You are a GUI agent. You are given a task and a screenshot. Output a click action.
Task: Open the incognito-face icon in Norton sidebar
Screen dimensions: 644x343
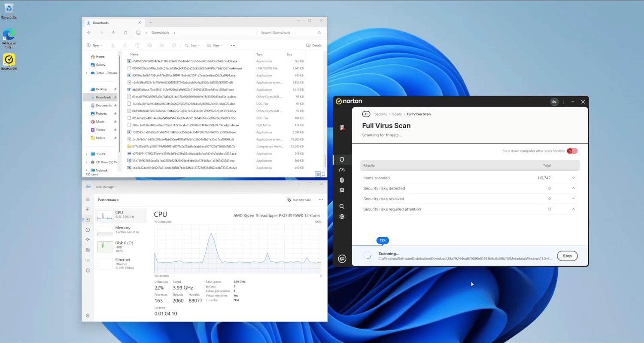(342, 190)
